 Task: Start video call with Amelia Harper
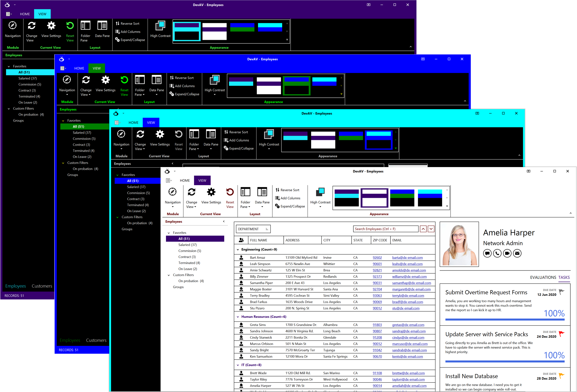tap(507, 253)
